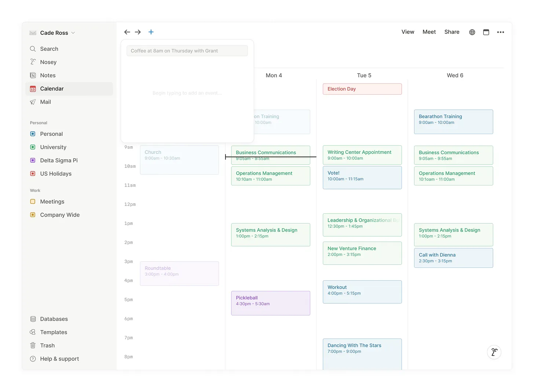This screenshot has width=534, height=392.
Task: Click the event name input field
Action: (x=187, y=51)
